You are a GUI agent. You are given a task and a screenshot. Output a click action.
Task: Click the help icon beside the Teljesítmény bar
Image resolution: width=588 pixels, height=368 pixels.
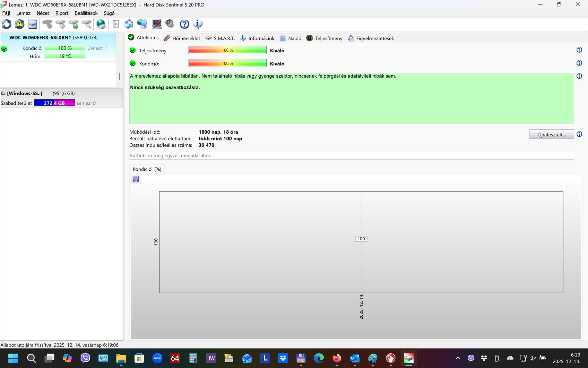579,50
